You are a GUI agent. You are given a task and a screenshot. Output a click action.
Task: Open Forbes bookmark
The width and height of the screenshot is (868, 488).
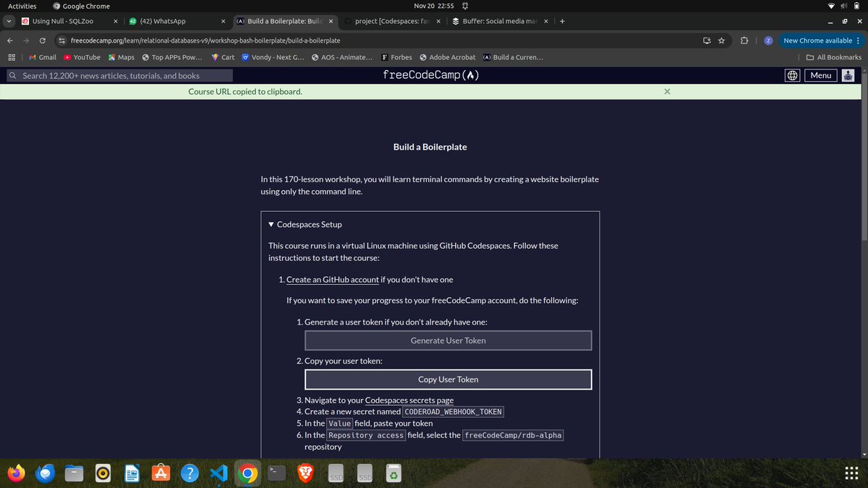396,57
